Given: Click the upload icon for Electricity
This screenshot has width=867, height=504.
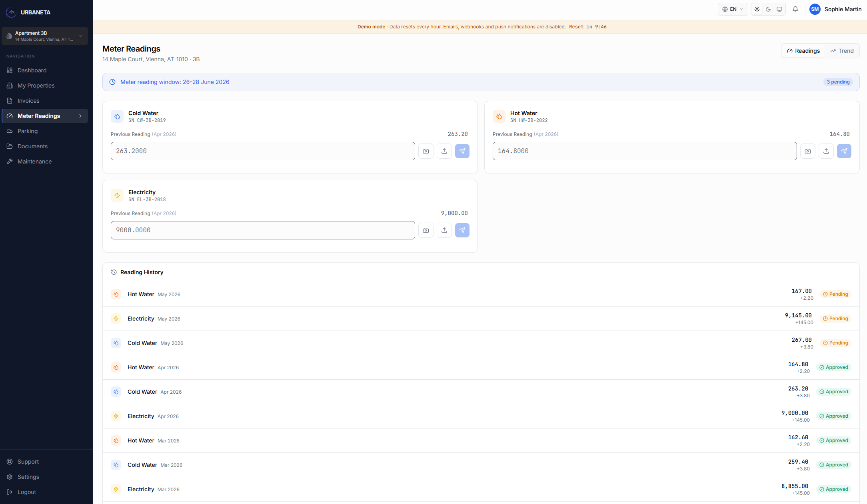Looking at the screenshot, I should (444, 230).
